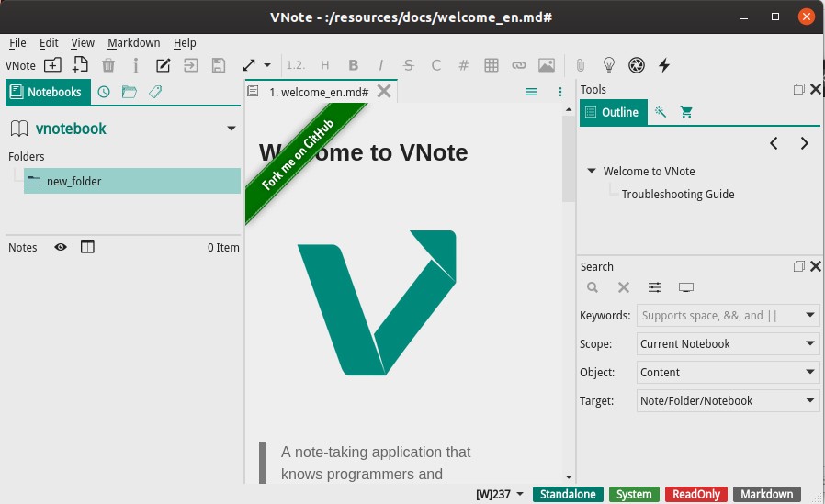Insert an image using the picture icon

pos(547,65)
